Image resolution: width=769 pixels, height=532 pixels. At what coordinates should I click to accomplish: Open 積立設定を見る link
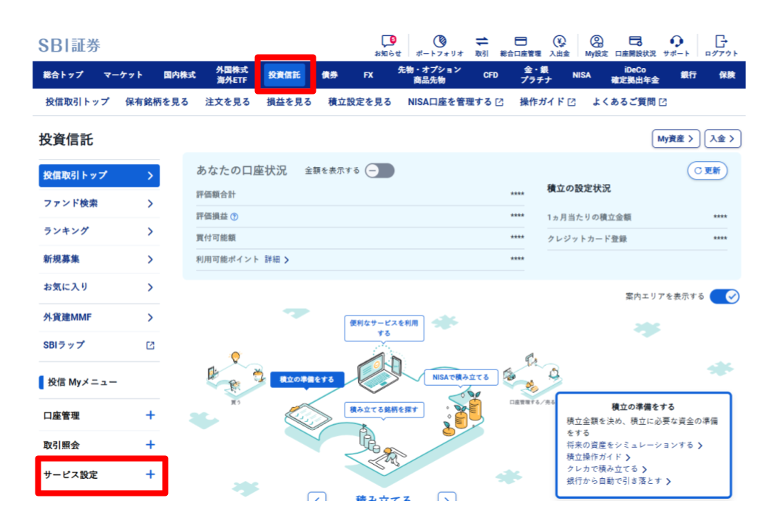click(359, 101)
